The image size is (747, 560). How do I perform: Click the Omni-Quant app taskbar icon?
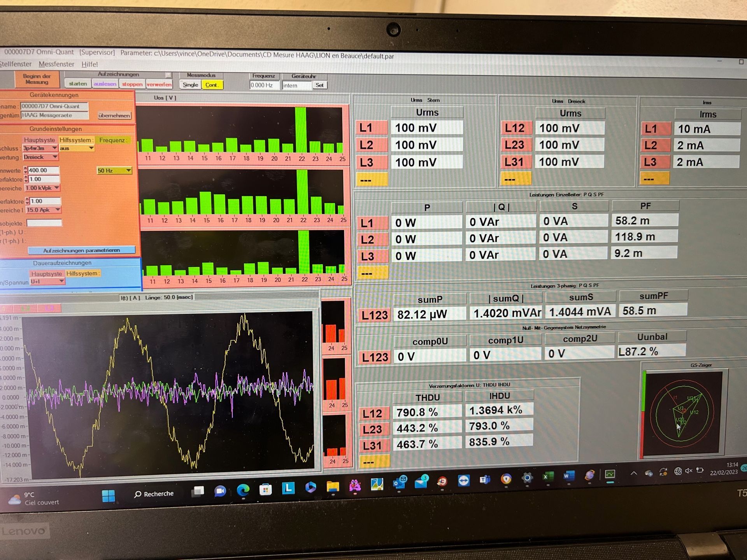pos(610,474)
